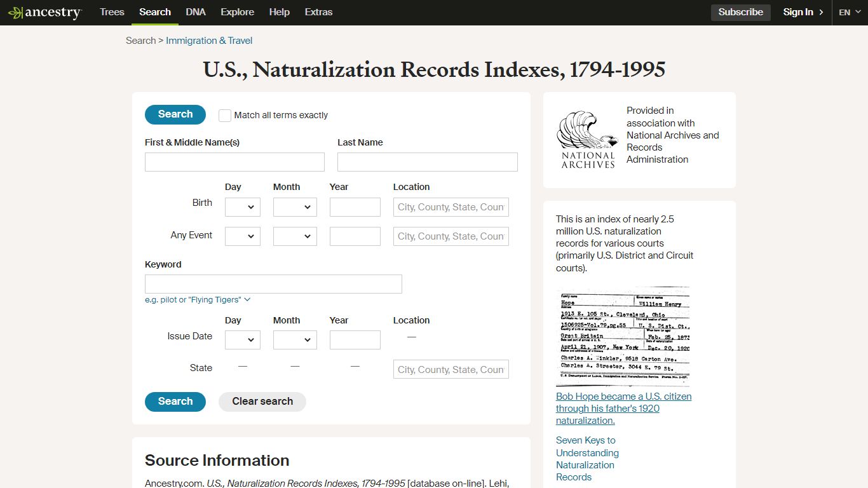This screenshot has height=488, width=868.
Task: Open the Hope naturalization record thumbnail
Action: click(623, 337)
